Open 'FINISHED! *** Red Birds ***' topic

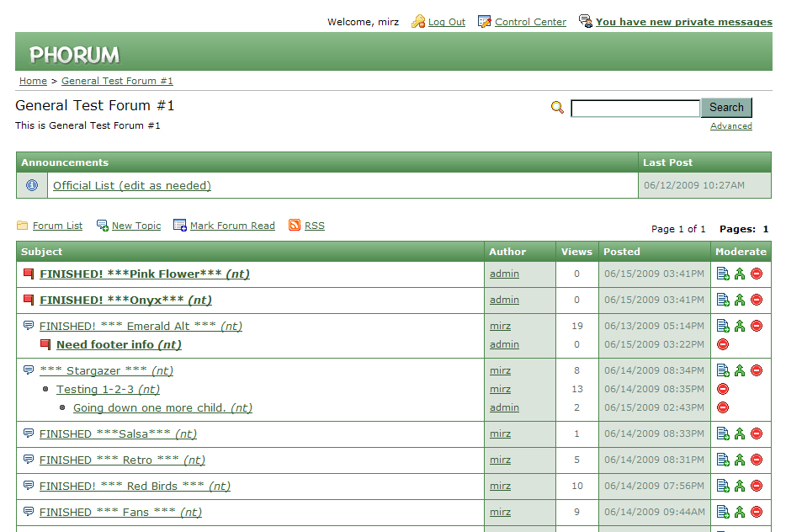coord(135,486)
